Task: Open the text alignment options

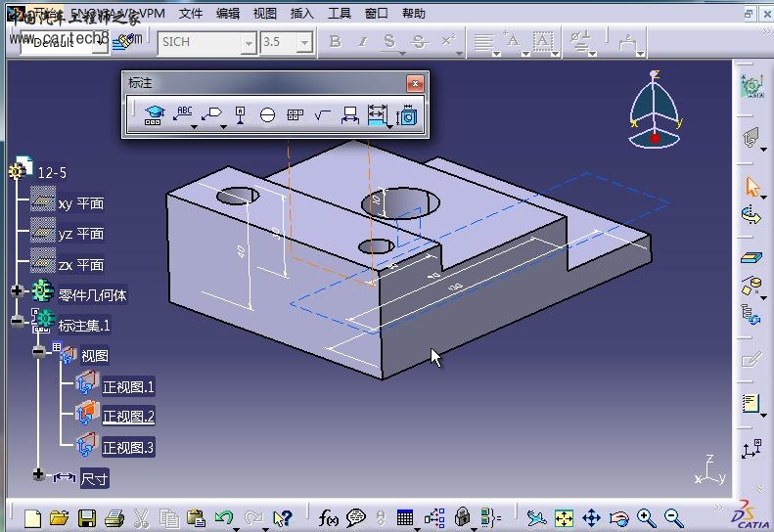Action: tap(483, 42)
